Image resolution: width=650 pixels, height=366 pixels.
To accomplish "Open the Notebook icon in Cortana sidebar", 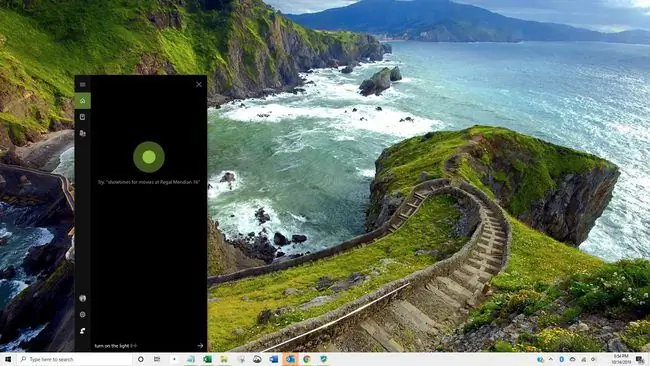I will point(82,117).
